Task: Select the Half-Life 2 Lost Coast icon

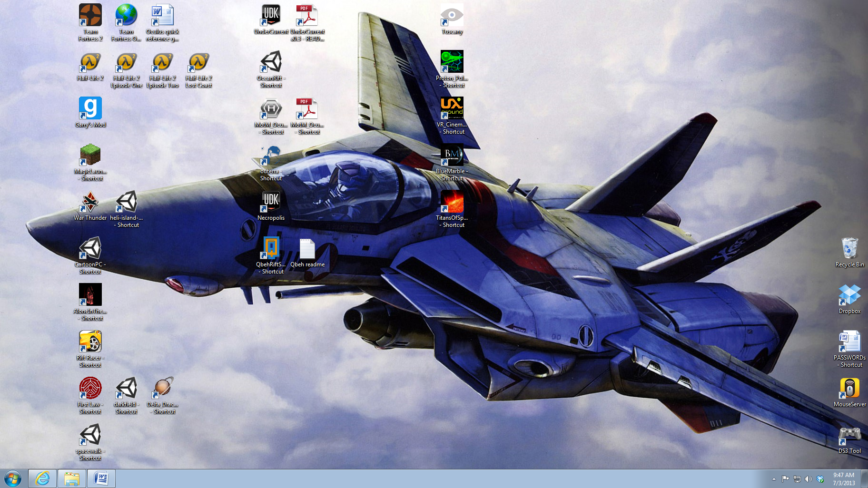Action: [x=198, y=62]
